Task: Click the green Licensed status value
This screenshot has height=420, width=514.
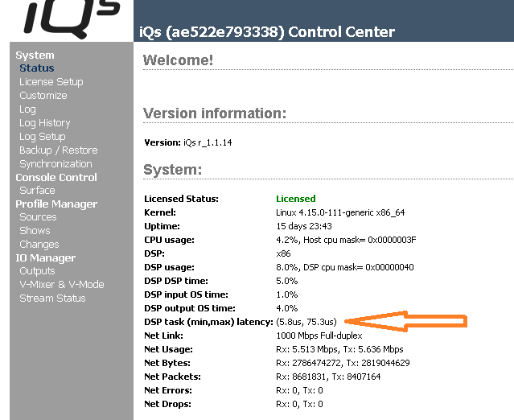Action: [296, 199]
